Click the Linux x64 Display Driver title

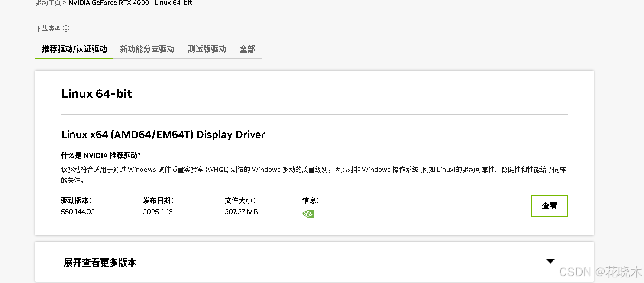click(x=163, y=135)
